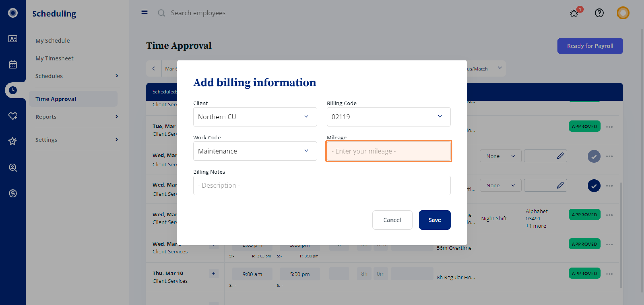Open the Status/Match filter dropdown
This screenshot has width=644, height=305.
coord(486,68)
